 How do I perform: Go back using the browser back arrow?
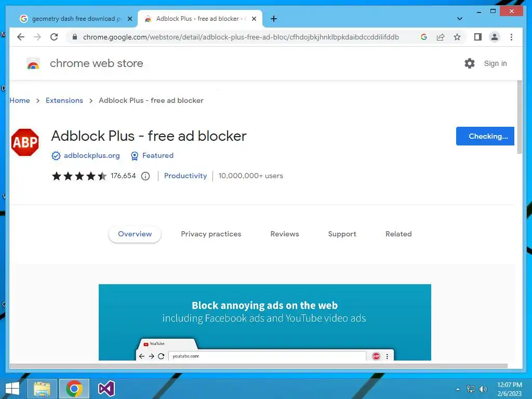tap(21, 37)
